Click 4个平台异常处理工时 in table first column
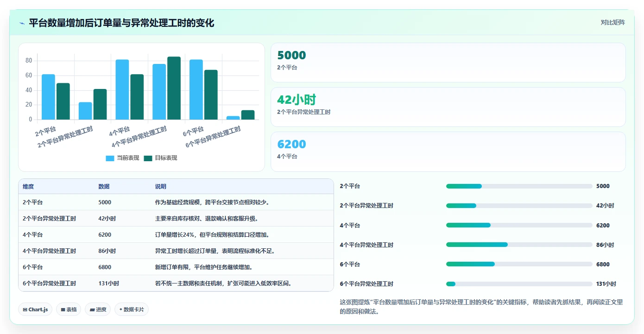 (x=50, y=251)
